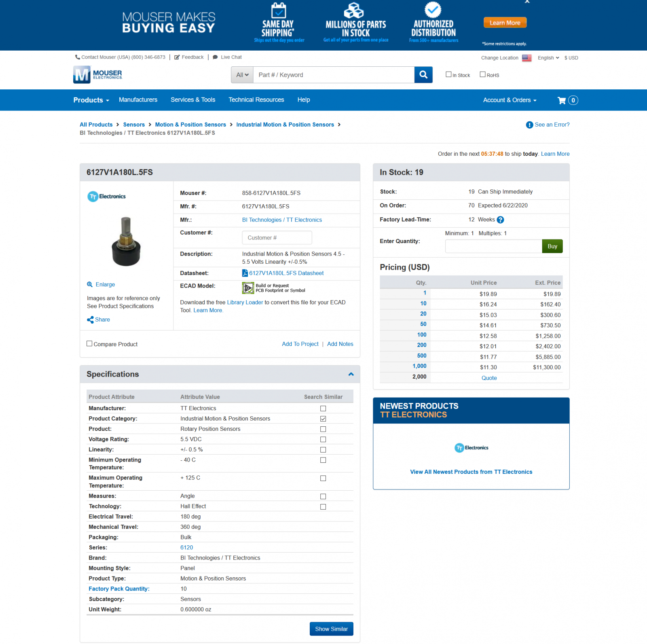Image resolution: width=647 pixels, height=644 pixels.
Task: Open the Services & Tools menu
Action: (x=193, y=100)
